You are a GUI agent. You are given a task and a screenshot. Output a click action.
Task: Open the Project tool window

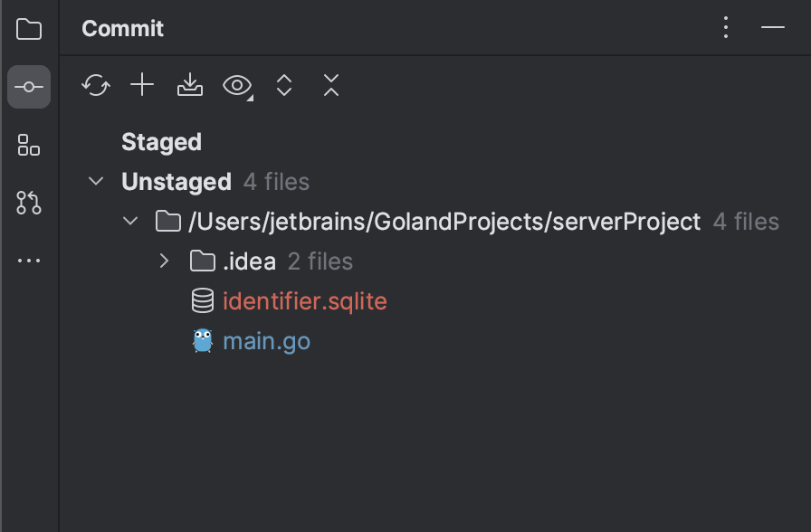(29, 29)
